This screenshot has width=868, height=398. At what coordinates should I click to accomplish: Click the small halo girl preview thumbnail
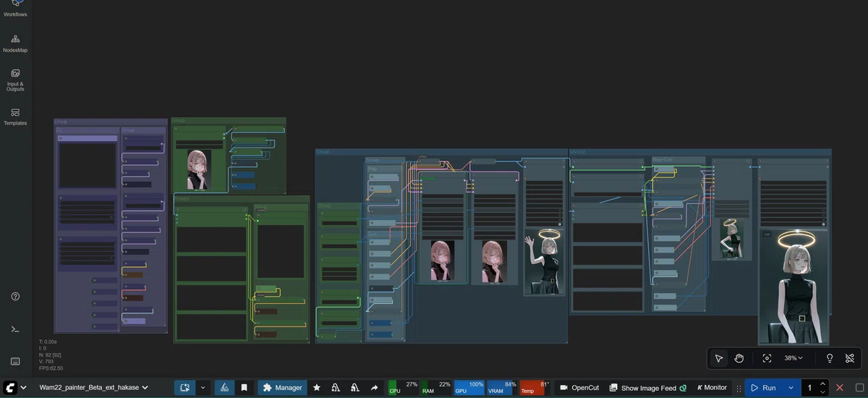coord(732,239)
